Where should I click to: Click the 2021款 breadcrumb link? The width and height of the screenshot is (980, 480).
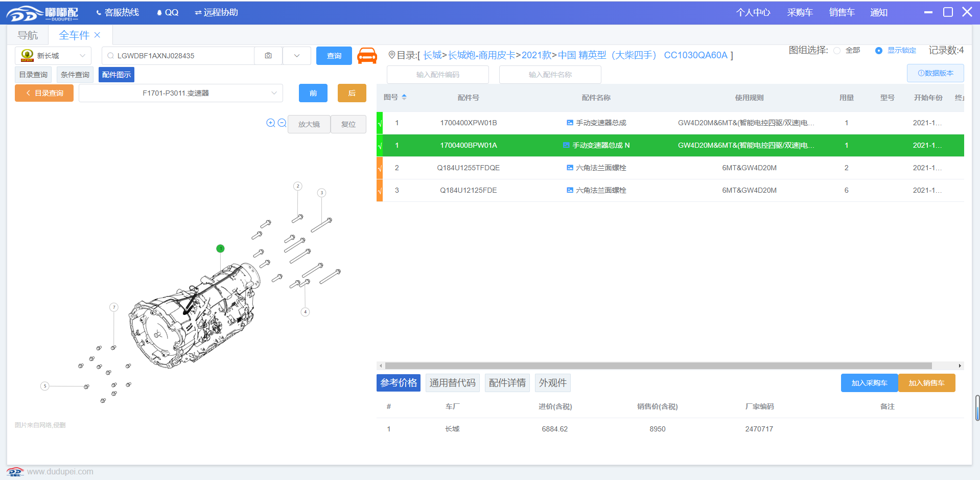[536, 55]
